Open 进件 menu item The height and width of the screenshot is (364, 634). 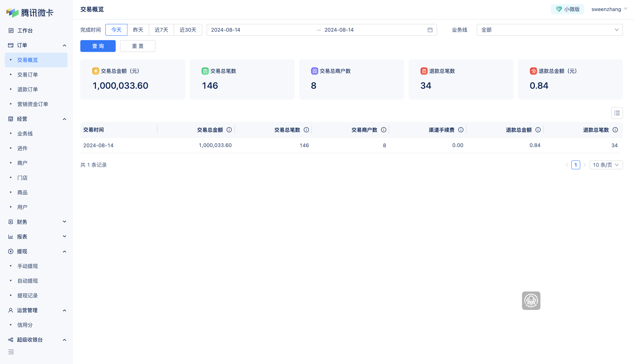[36, 148]
